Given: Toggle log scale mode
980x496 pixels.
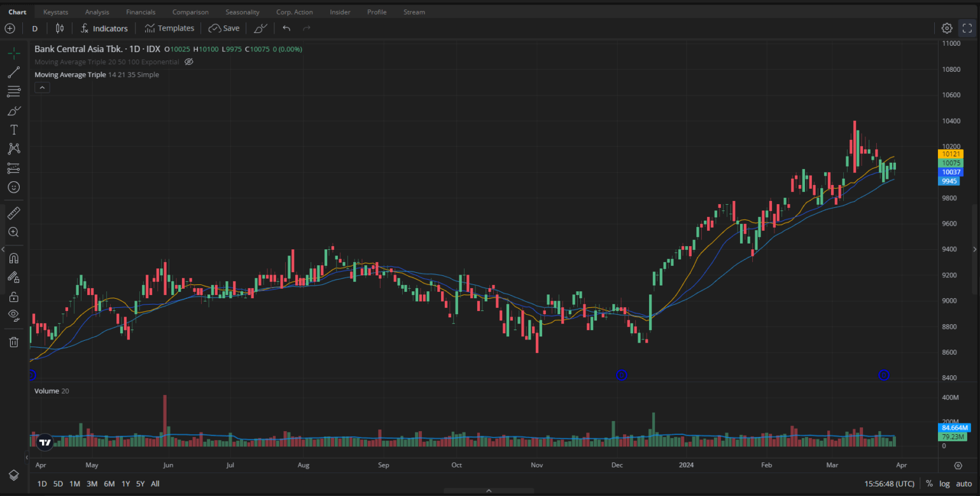Looking at the screenshot, I should tap(944, 484).
